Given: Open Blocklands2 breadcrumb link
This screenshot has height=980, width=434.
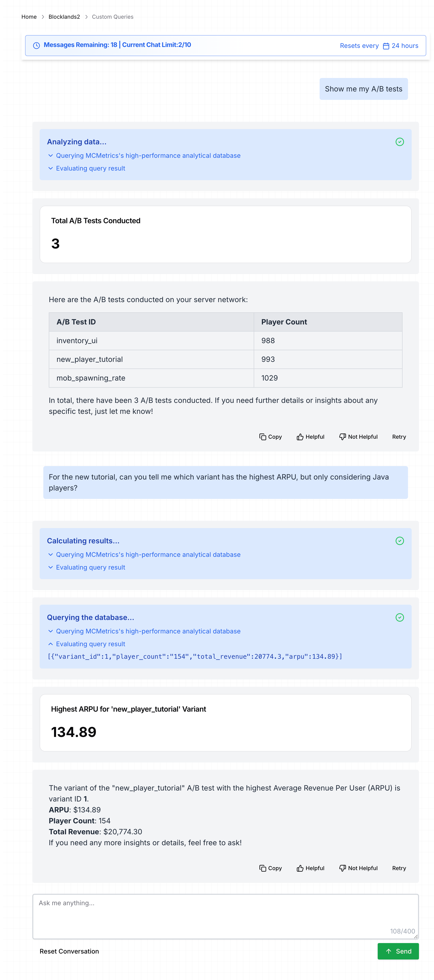Looking at the screenshot, I should coord(64,17).
